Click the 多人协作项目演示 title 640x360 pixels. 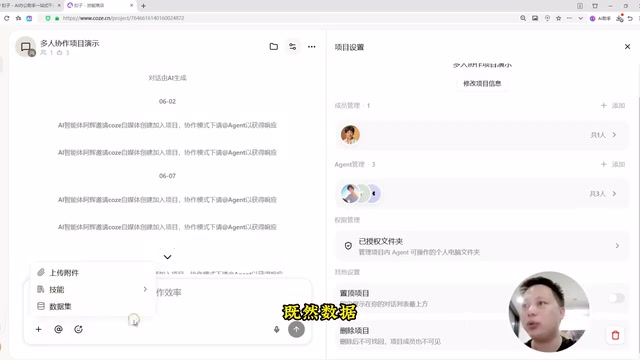(70, 43)
